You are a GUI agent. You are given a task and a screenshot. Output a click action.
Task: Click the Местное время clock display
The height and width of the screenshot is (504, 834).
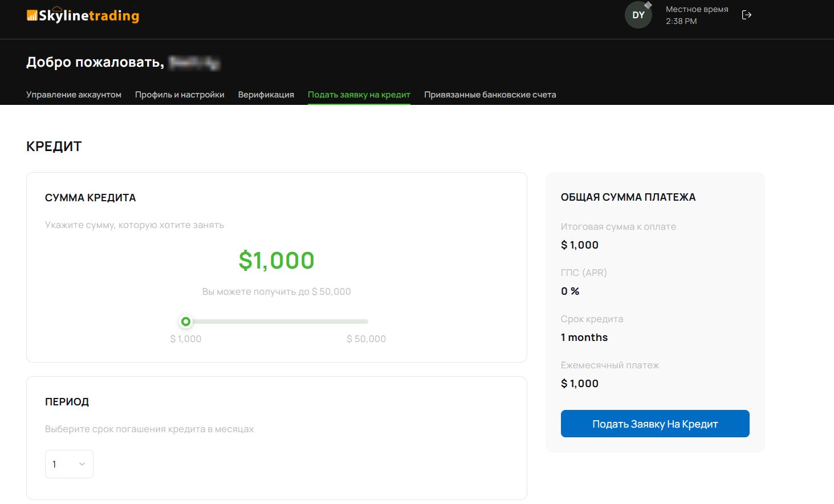pyautogui.click(x=697, y=15)
